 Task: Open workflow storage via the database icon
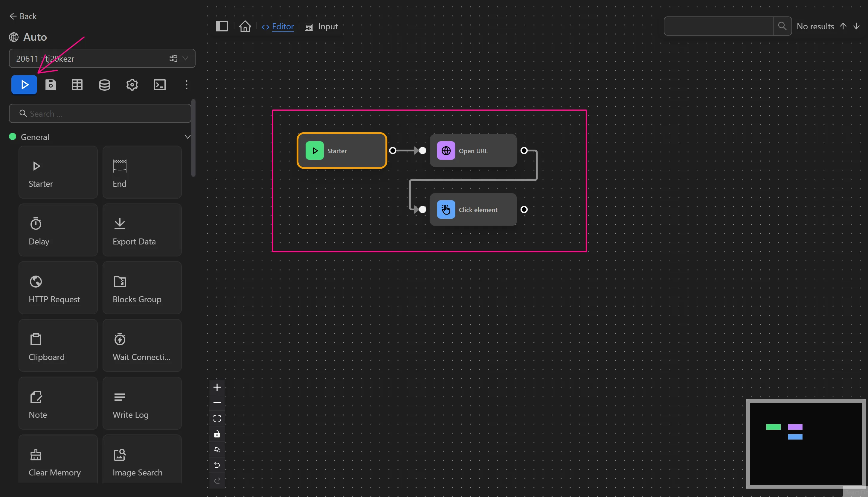point(104,84)
